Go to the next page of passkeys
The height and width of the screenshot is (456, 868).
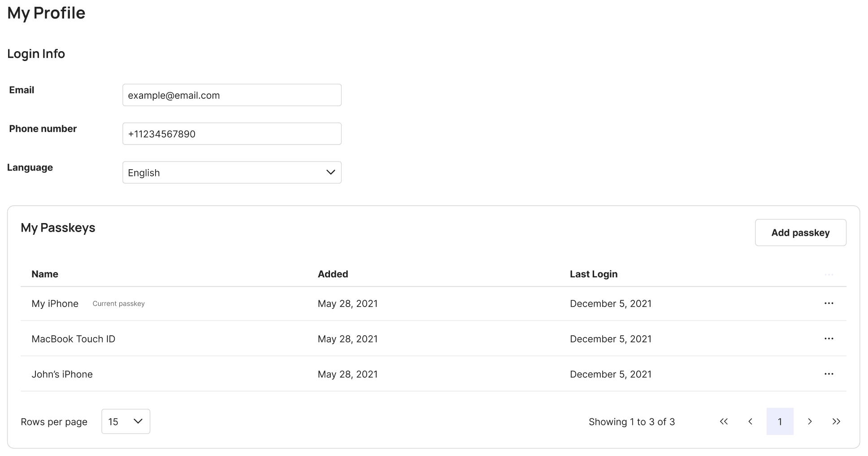pyautogui.click(x=810, y=421)
